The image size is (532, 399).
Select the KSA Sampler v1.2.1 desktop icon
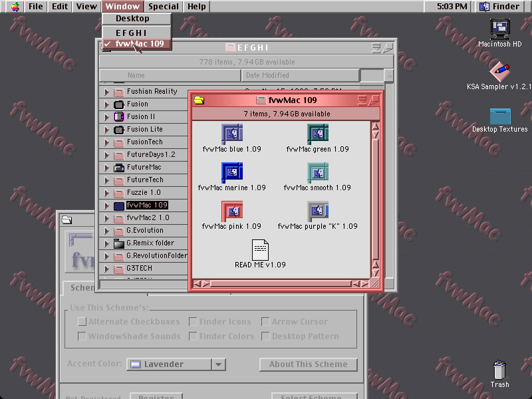(500, 71)
